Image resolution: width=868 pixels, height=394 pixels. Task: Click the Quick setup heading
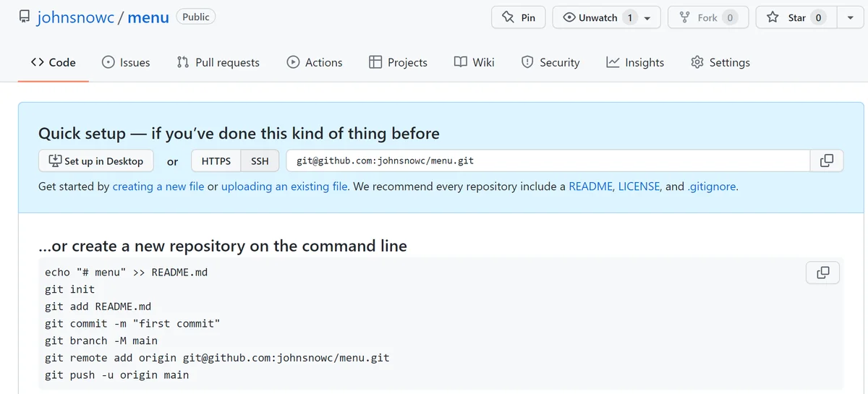point(239,133)
